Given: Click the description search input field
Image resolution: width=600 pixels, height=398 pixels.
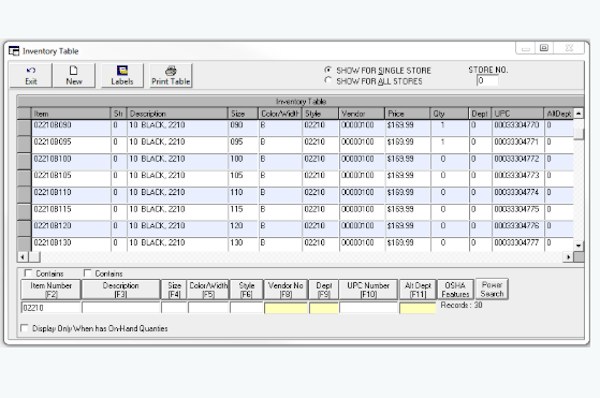Looking at the screenshot, I should click(x=121, y=308).
